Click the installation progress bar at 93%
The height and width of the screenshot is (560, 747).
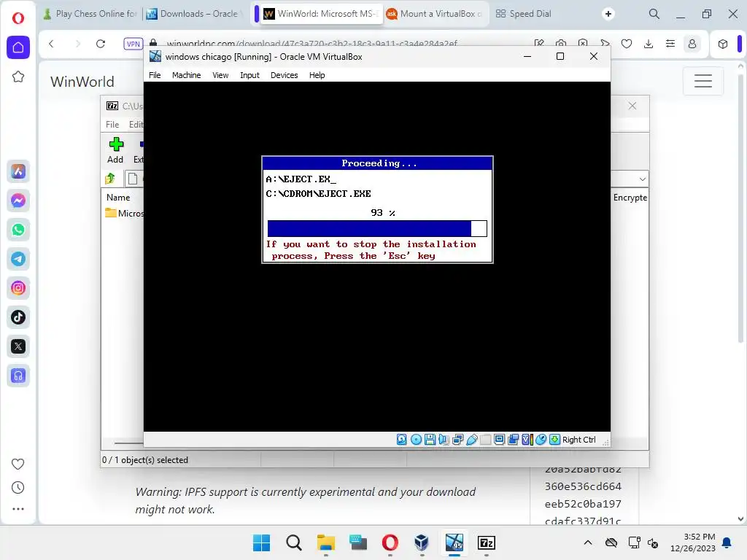pyautogui.click(x=377, y=228)
